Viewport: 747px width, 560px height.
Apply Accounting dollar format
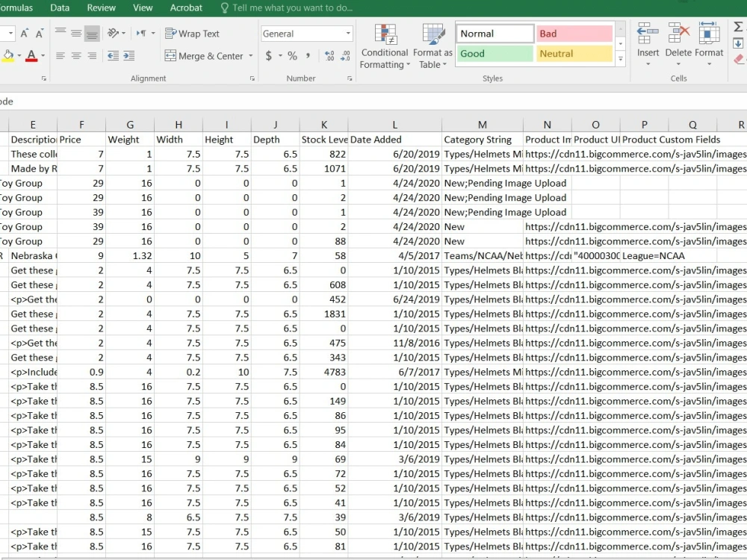tap(269, 56)
